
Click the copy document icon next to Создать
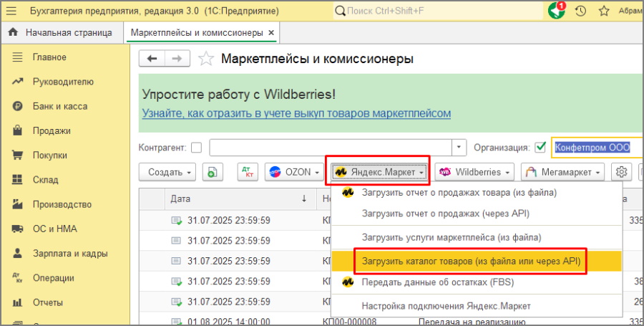213,172
